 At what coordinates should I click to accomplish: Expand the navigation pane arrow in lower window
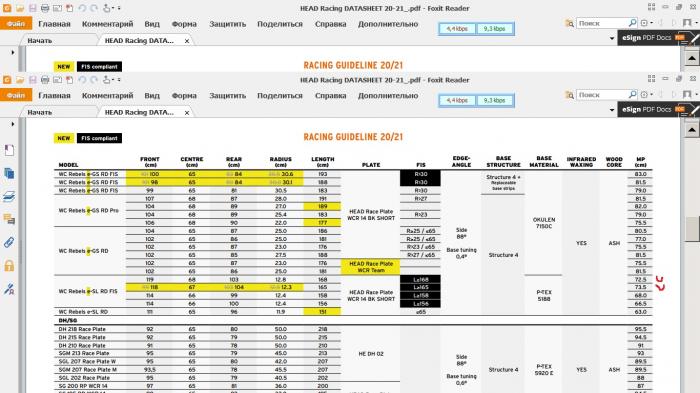(12, 124)
